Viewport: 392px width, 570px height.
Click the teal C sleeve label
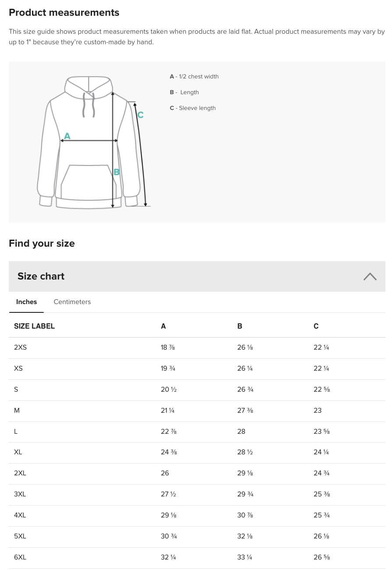[140, 115]
